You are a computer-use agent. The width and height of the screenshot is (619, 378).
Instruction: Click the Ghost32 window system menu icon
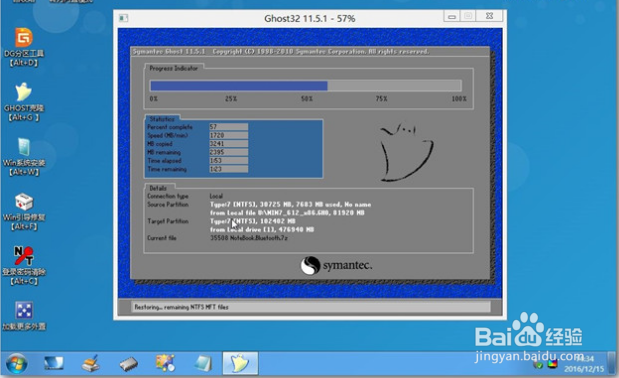(x=124, y=18)
